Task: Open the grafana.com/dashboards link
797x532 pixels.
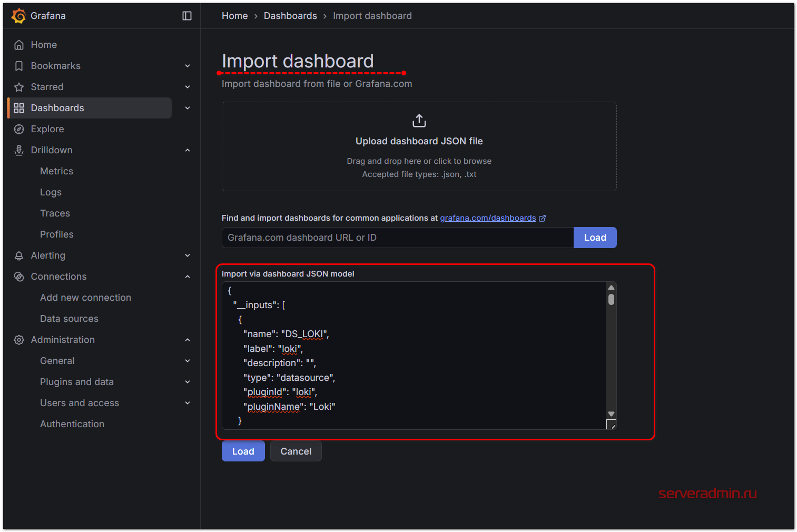Action: pos(488,218)
